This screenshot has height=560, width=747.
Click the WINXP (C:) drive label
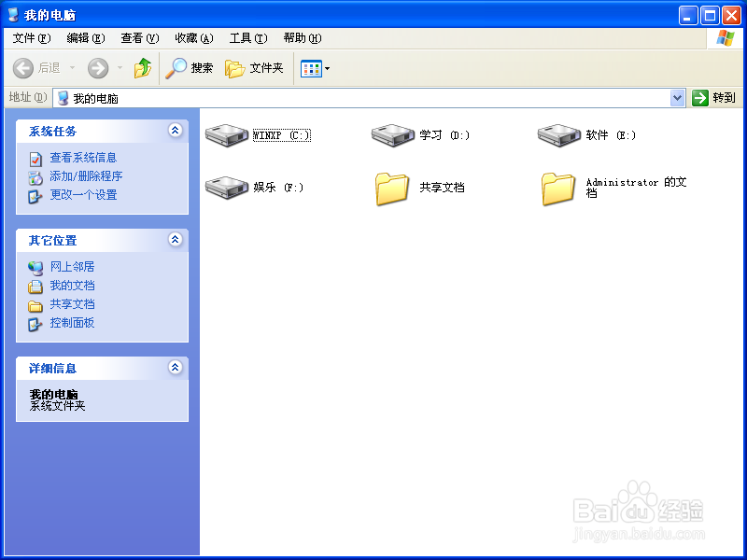(x=282, y=135)
